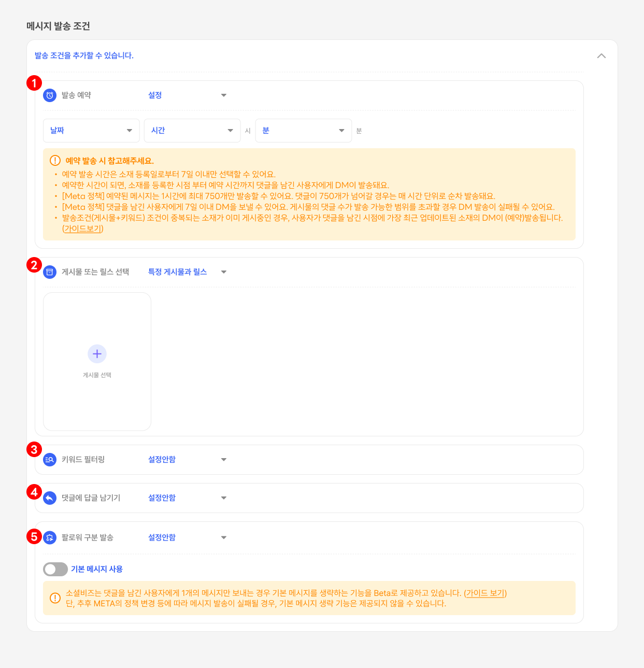
Task: Open the 댓글에 답글 남기기 설정안함 dropdown
Action: point(187,498)
